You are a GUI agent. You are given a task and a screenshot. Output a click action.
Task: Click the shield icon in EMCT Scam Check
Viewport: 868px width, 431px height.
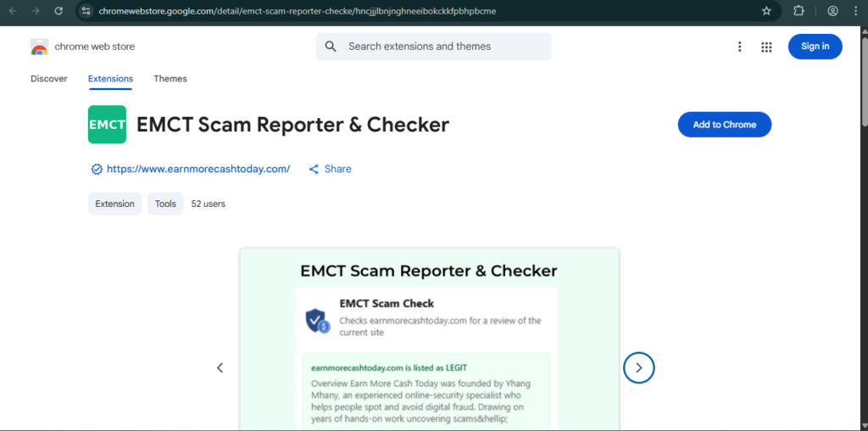point(317,321)
